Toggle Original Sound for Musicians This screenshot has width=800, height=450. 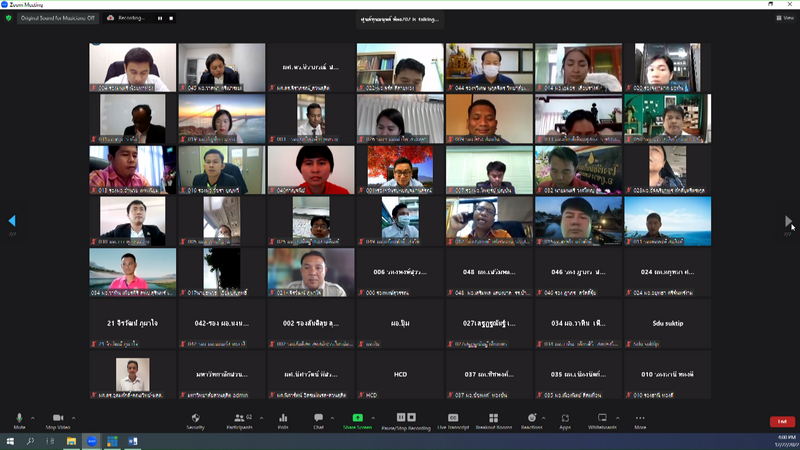(x=58, y=18)
